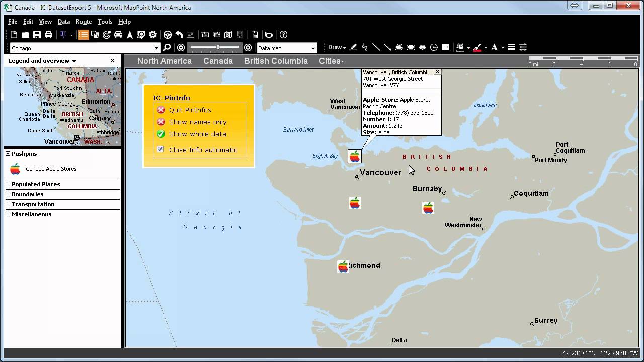644x362 pixels.
Task: Select the freeform scribble drawing tool
Action: coord(365,47)
